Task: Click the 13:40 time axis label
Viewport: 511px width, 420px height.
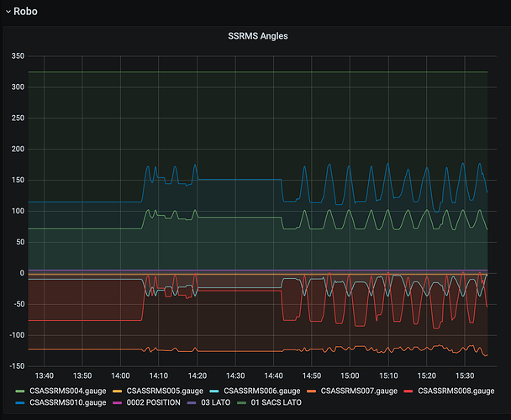Action: click(44, 376)
